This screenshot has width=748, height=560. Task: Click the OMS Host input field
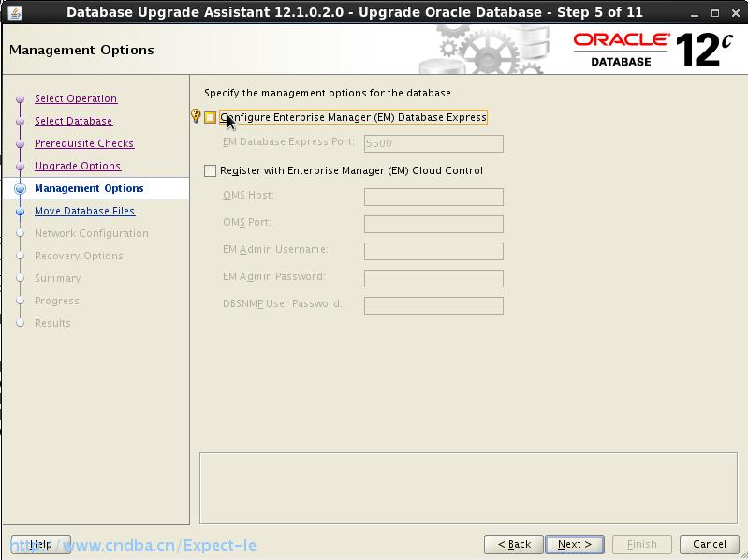(x=433, y=197)
